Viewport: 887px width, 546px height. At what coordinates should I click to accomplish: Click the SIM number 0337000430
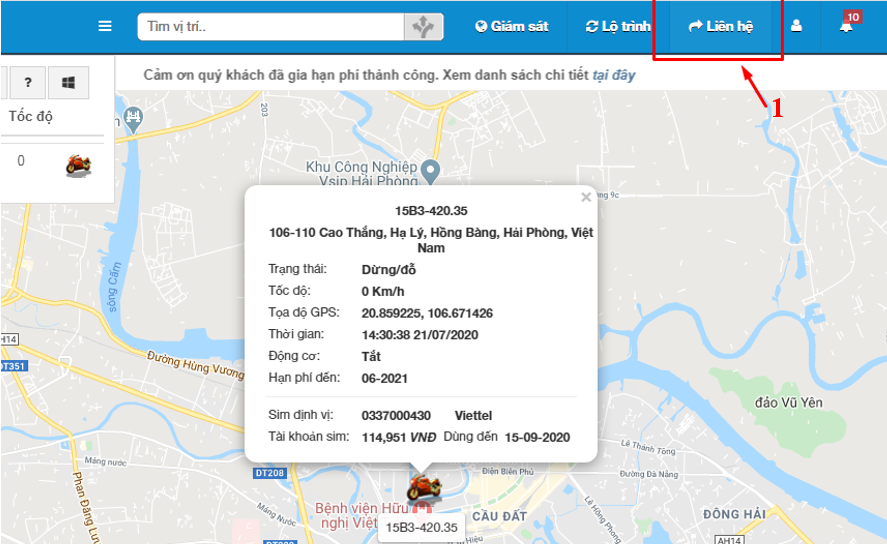[396, 416]
